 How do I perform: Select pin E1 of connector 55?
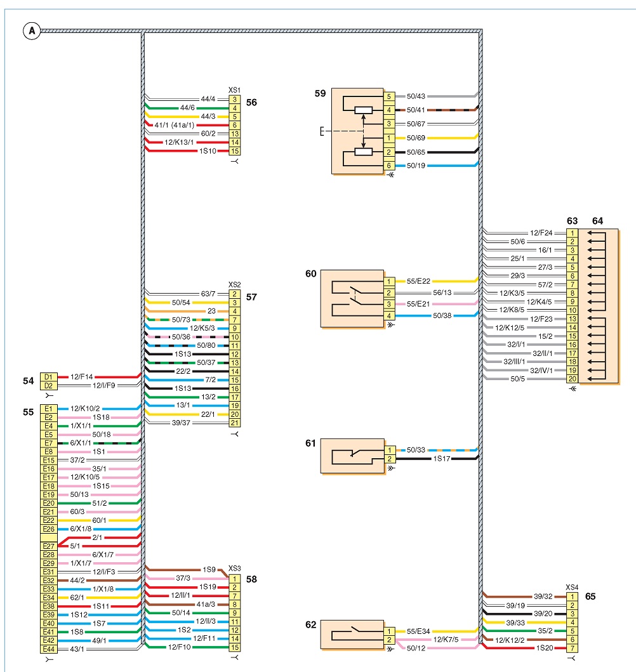pyautogui.click(x=49, y=409)
